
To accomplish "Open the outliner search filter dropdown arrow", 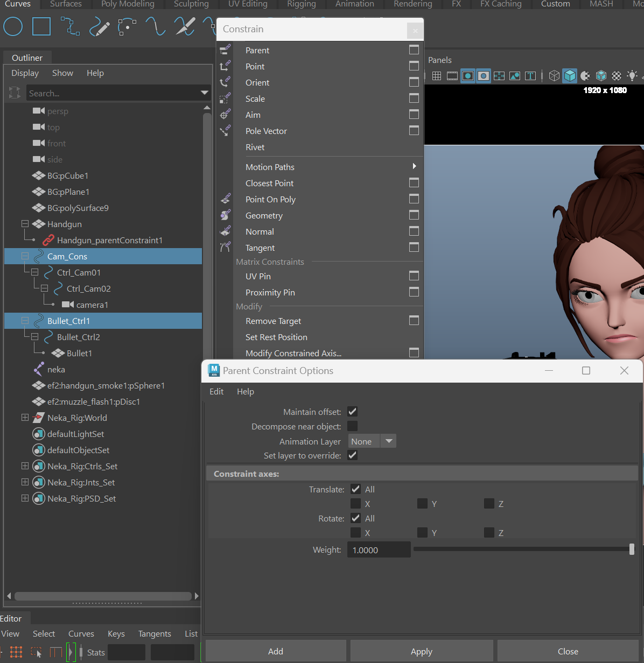I will [205, 93].
